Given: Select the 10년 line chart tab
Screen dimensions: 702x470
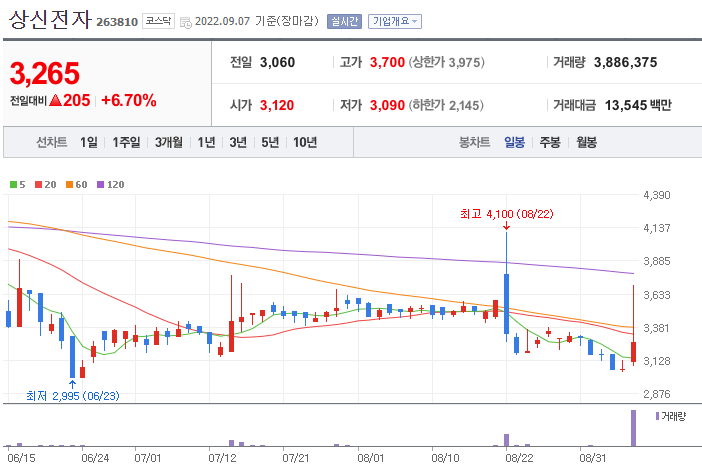Looking at the screenshot, I should click(x=305, y=142).
